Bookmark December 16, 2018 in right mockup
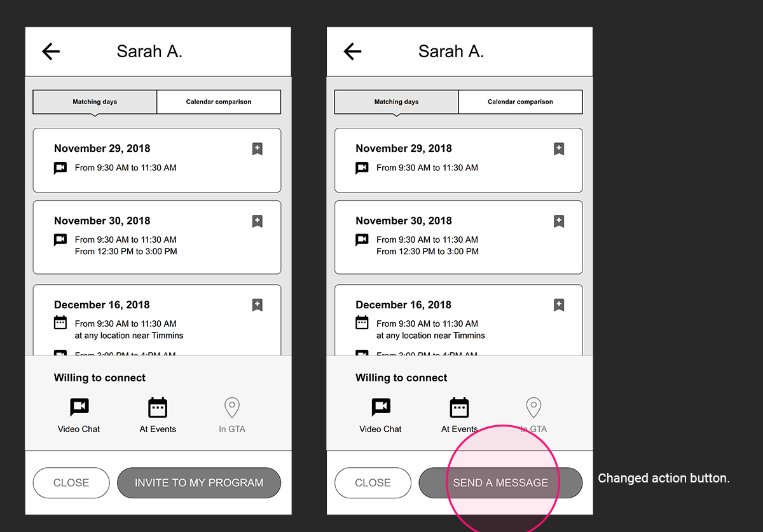Image resolution: width=763 pixels, height=532 pixels. (x=558, y=305)
